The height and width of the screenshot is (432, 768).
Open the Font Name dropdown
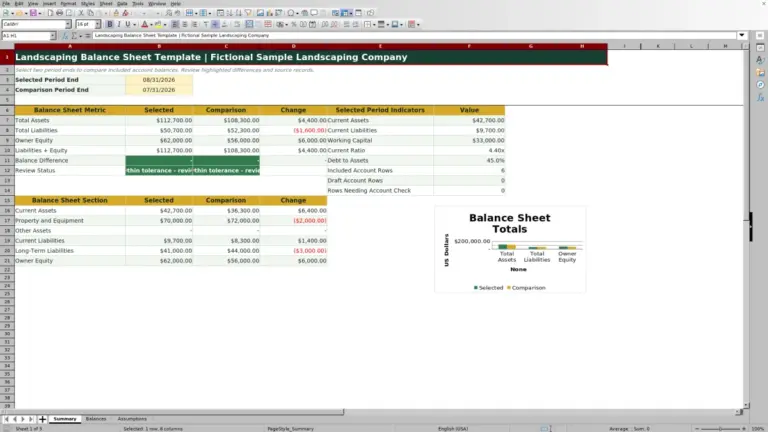tap(68, 24)
